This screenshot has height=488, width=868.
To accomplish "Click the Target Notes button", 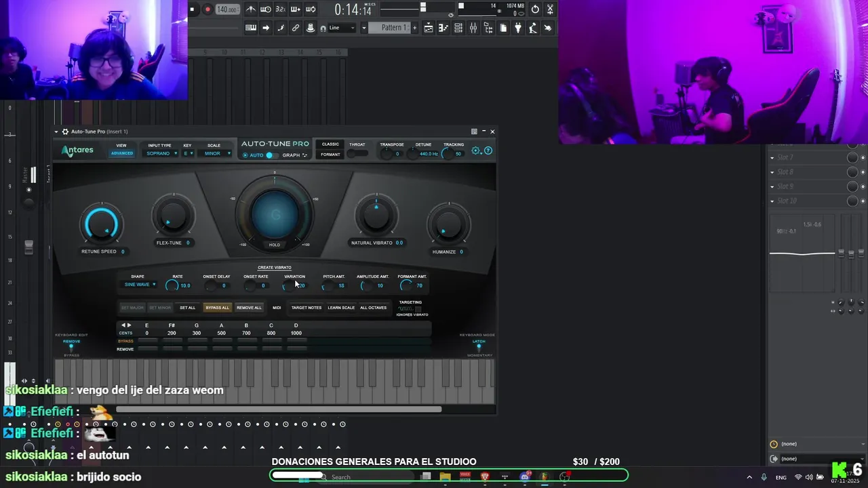I will (x=307, y=308).
